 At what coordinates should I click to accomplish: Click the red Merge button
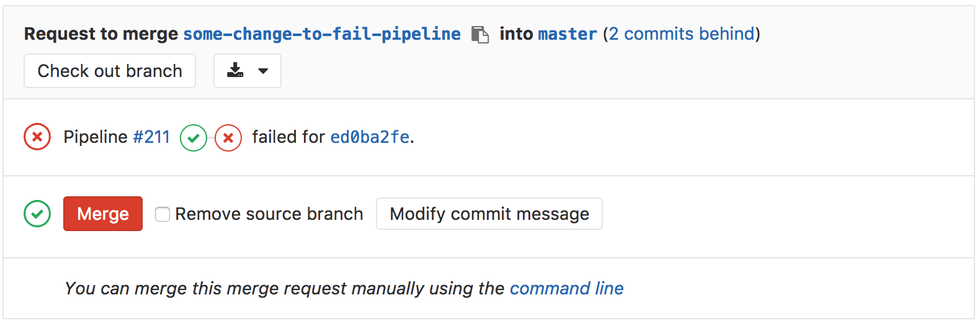coord(103,214)
